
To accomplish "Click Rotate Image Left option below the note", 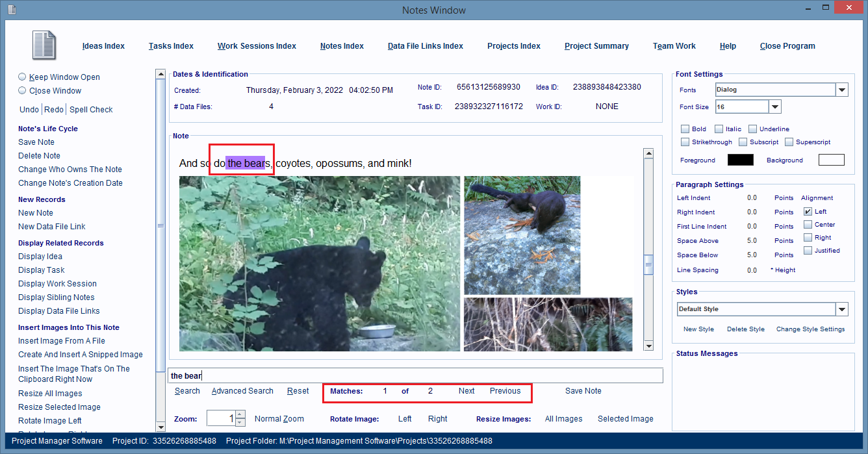I will (x=405, y=419).
